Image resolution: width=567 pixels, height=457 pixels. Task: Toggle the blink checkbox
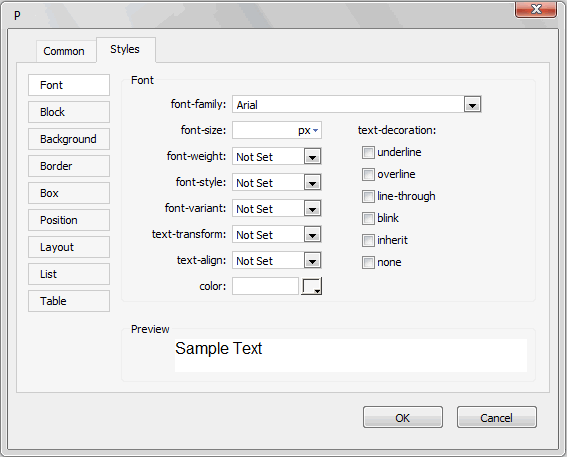point(368,218)
